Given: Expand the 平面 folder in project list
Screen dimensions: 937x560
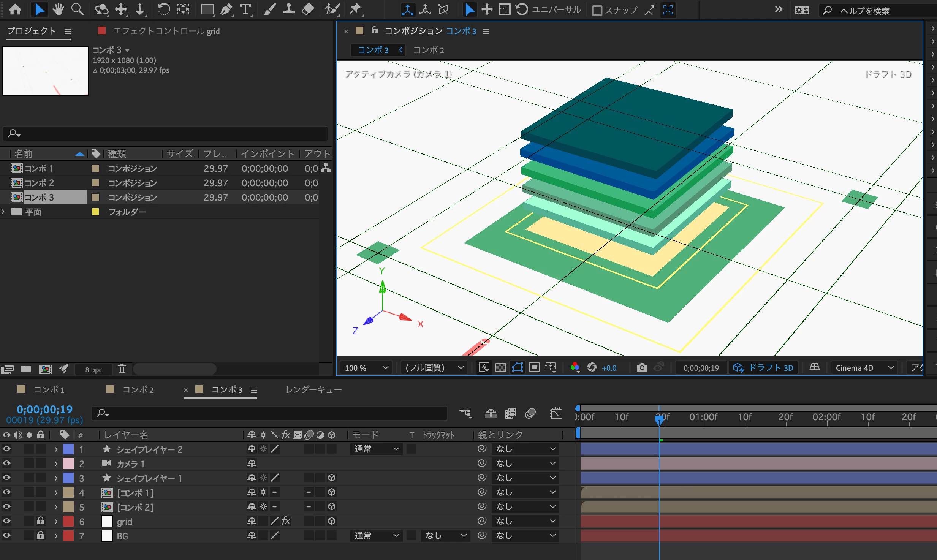Looking at the screenshot, I should point(3,212).
